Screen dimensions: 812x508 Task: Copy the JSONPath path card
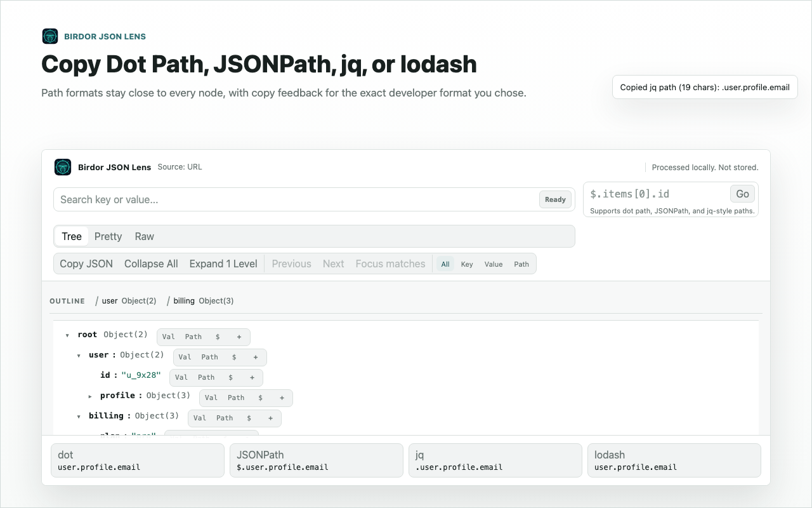click(317, 460)
